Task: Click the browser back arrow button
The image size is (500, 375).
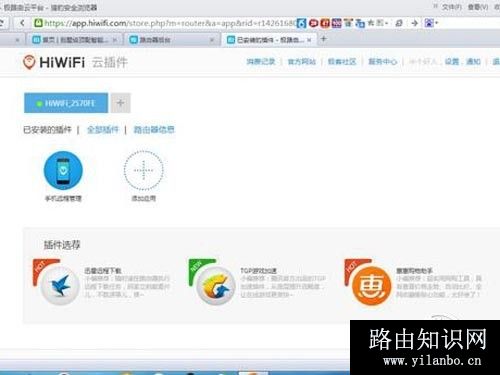Action: (22, 23)
